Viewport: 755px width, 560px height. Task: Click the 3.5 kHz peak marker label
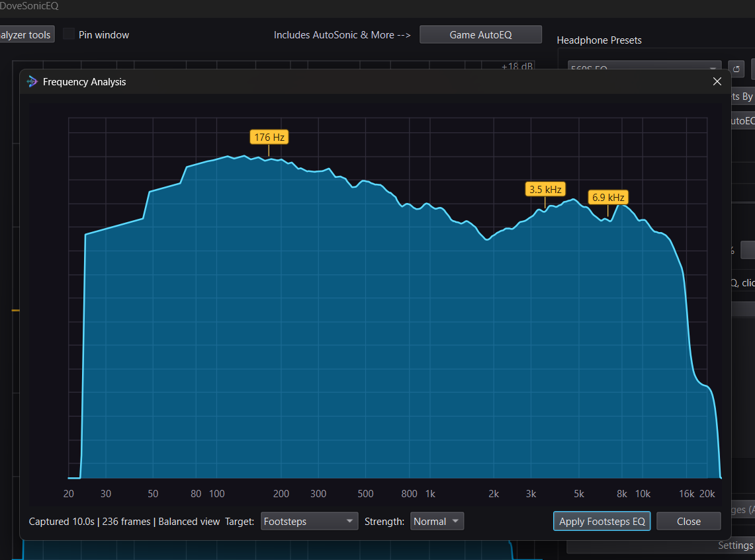click(x=545, y=190)
